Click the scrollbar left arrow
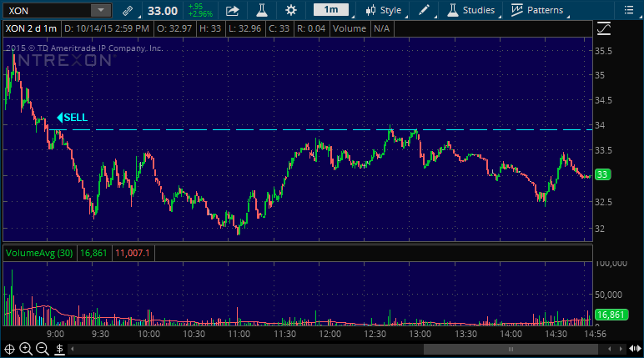This screenshot has width=644, height=358. [73, 349]
